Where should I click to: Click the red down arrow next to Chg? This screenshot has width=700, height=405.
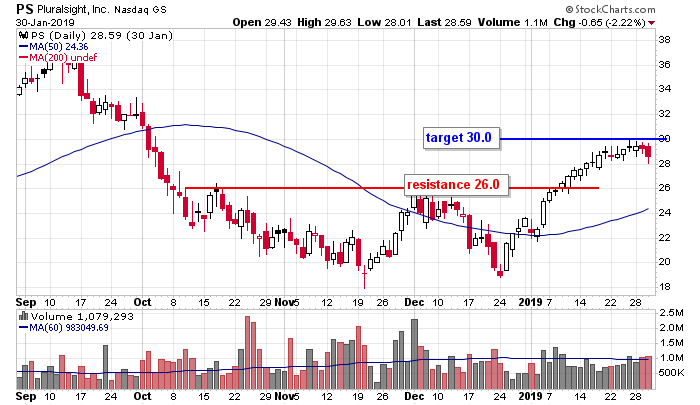point(652,23)
